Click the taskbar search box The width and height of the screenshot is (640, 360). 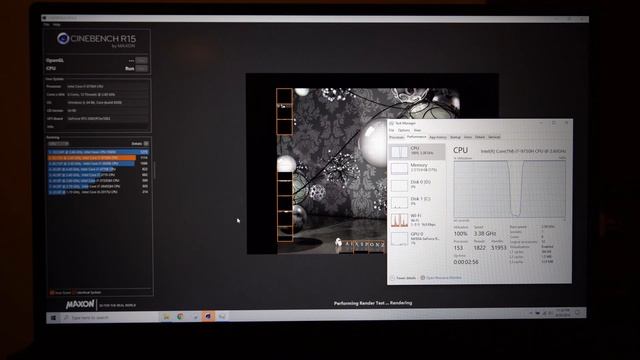click(x=110, y=318)
